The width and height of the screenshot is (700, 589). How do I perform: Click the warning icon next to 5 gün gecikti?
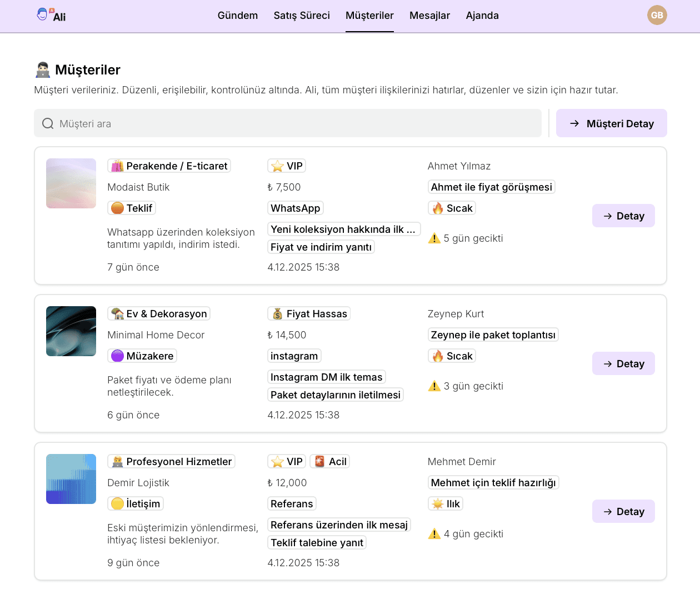[x=434, y=238]
